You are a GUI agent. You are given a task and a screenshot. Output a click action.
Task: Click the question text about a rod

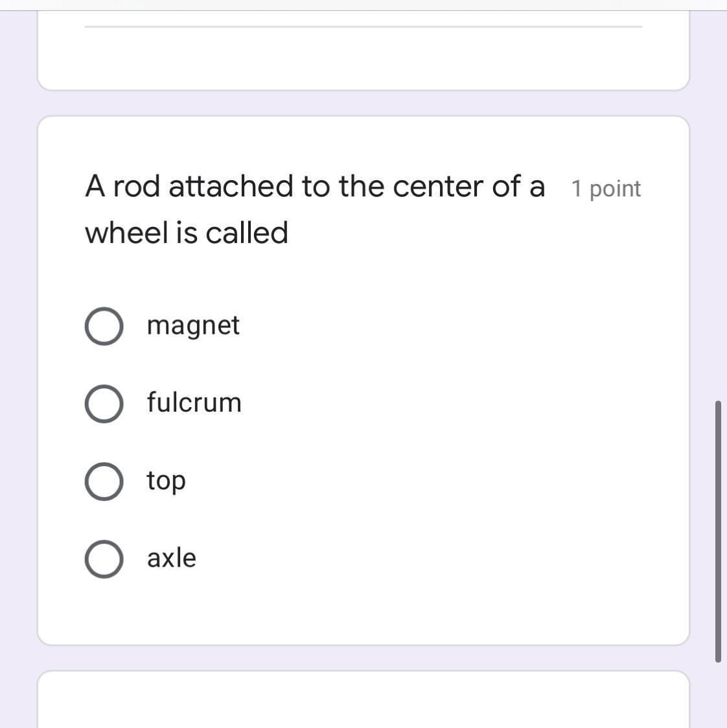click(315, 187)
